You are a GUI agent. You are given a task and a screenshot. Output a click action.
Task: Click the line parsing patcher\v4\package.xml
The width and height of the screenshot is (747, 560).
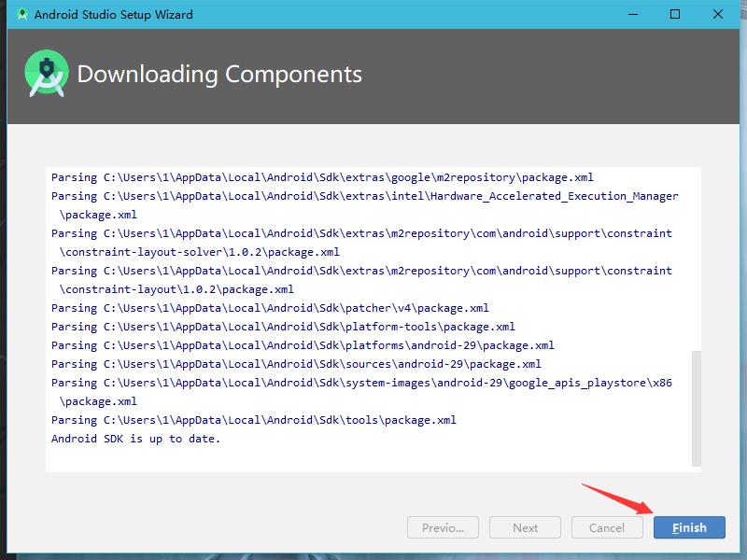point(270,308)
